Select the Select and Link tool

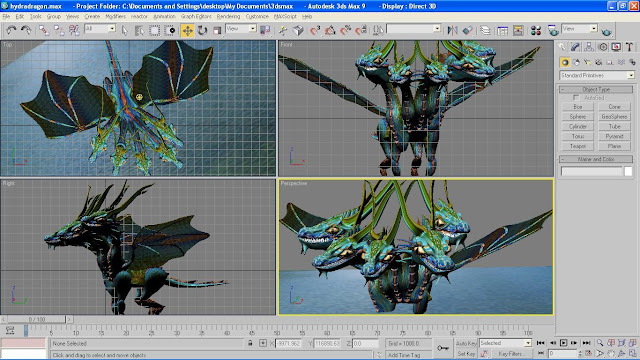[44, 30]
